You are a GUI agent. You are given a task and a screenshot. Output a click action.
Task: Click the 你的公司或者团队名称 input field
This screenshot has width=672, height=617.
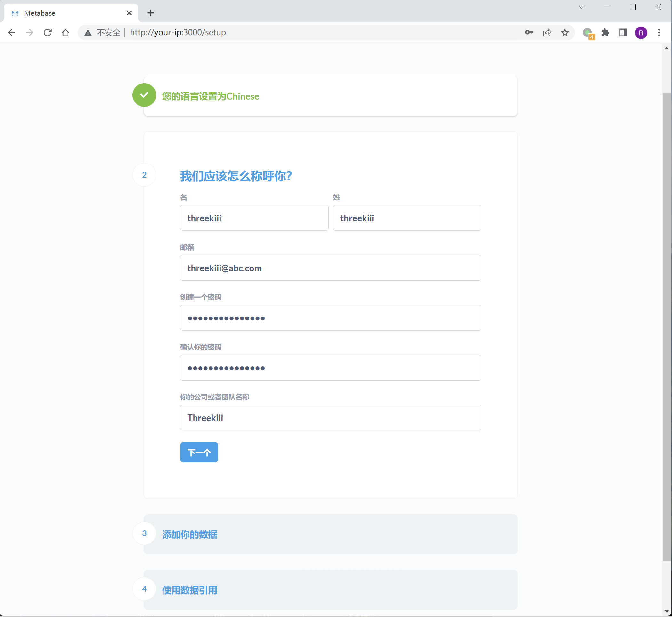(331, 417)
